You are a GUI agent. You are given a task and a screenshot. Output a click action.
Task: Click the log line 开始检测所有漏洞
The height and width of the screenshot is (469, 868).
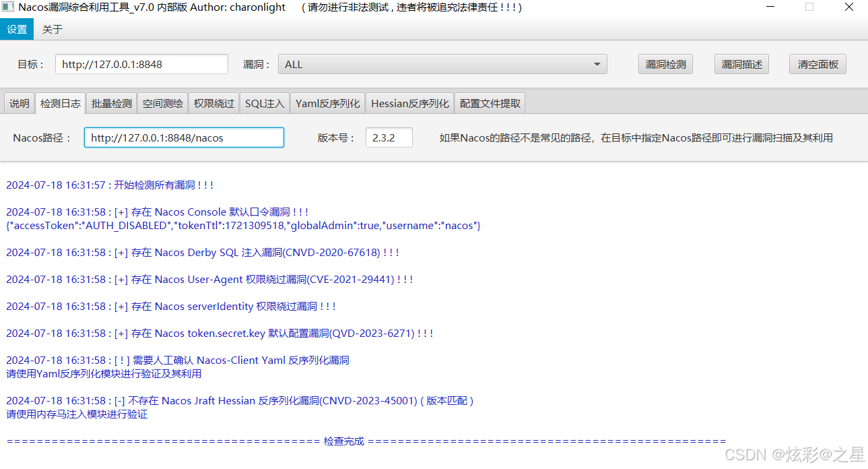110,185
